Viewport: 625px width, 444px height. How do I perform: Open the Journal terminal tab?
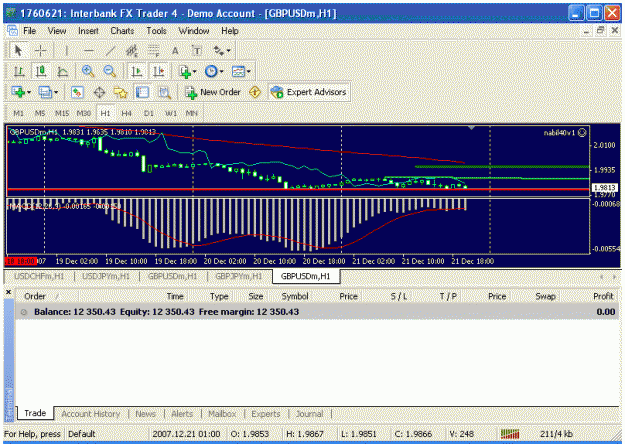(x=310, y=414)
